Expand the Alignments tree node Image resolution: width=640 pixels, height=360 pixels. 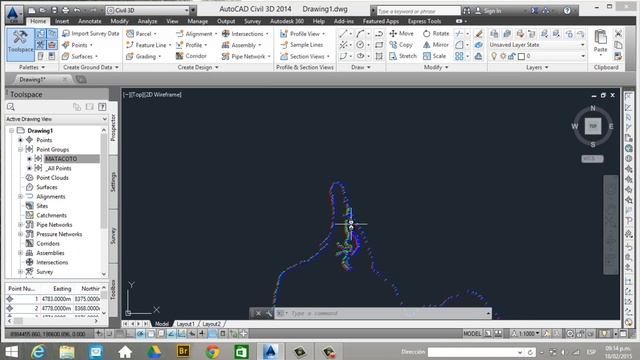[20, 196]
